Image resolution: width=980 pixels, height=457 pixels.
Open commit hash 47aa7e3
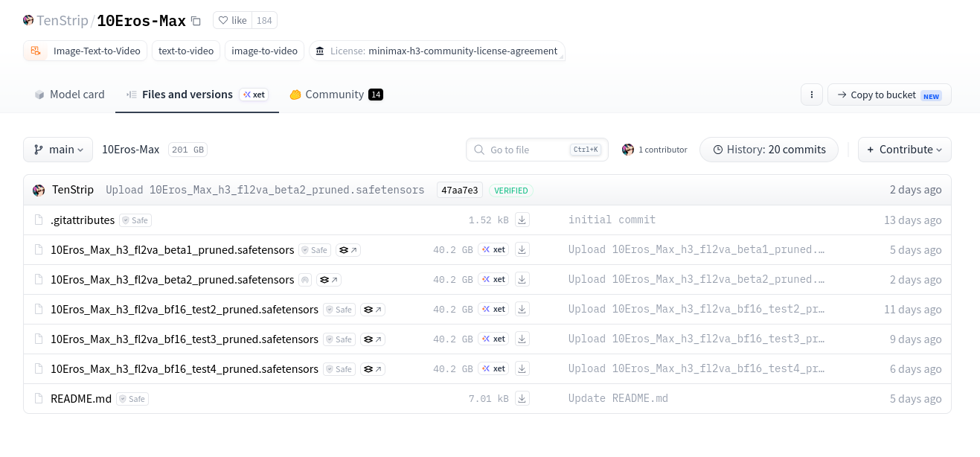461,190
